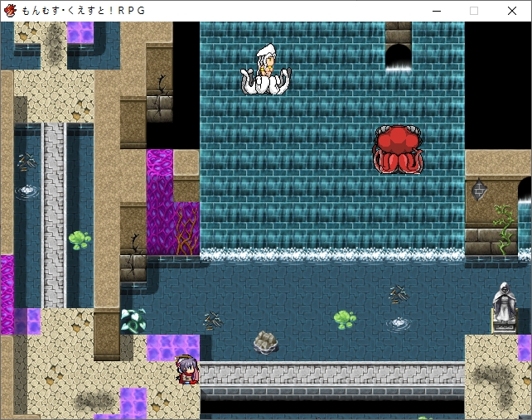Click the climbing green vine on the right wall

[x=504, y=229]
